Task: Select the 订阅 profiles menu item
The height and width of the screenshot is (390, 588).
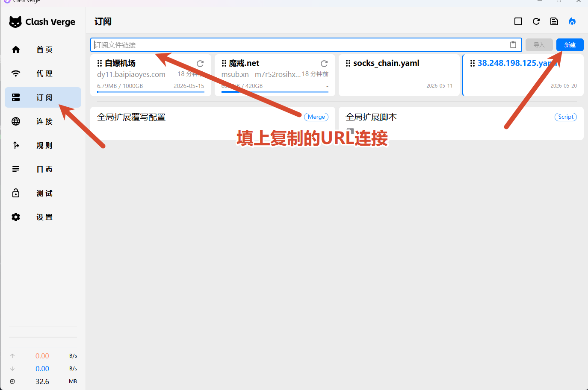Action: click(x=43, y=97)
